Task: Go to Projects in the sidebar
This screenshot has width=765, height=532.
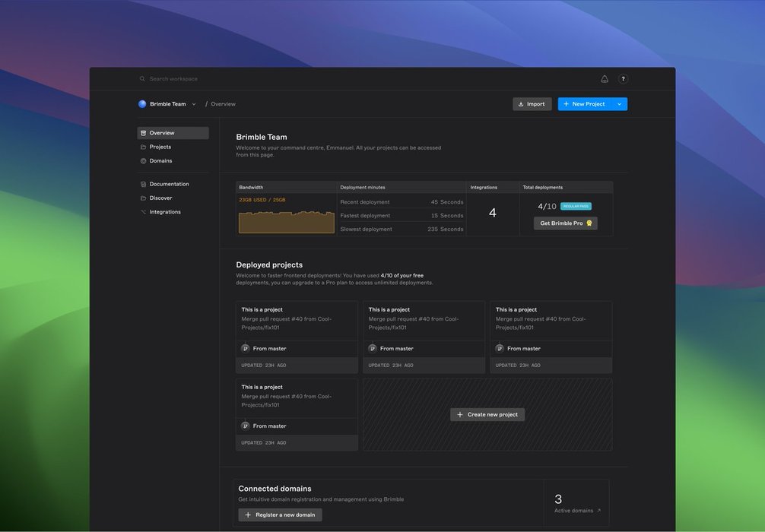Action: click(160, 147)
